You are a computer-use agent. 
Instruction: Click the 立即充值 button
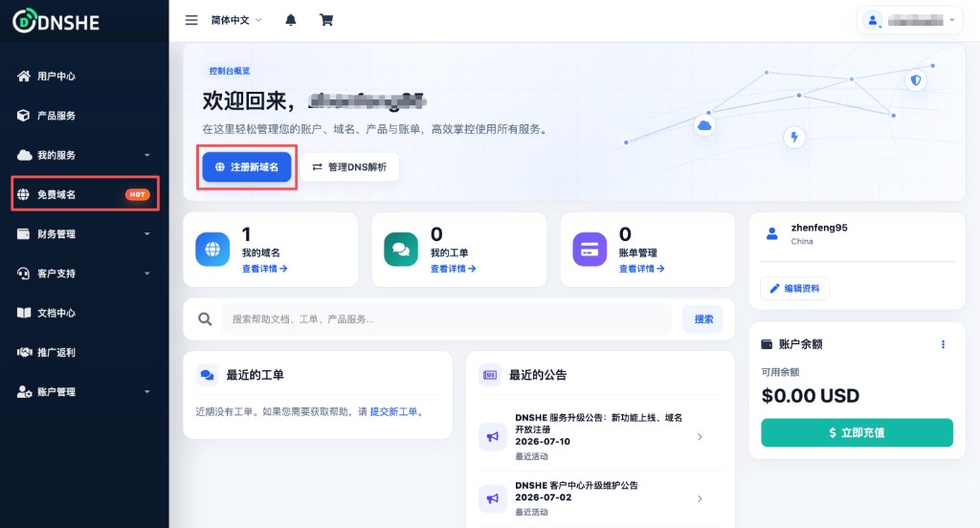tap(857, 432)
